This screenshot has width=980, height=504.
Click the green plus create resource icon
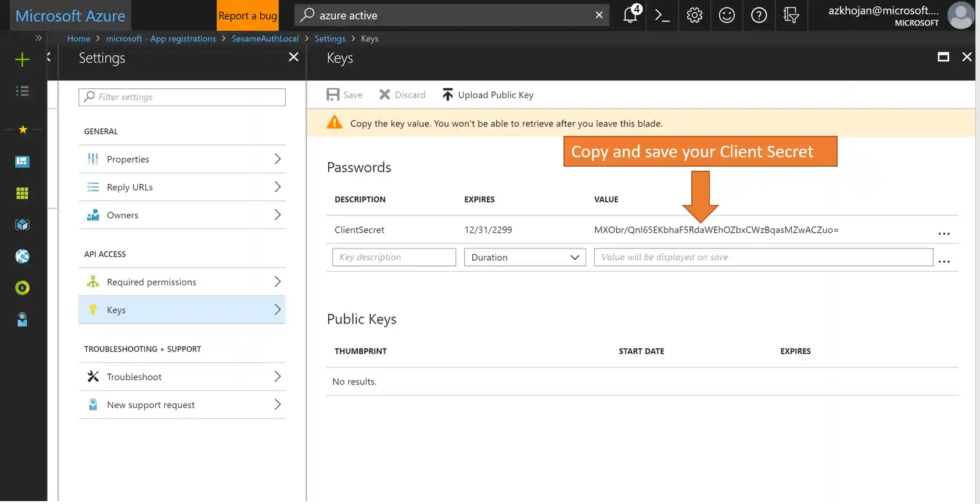pos(22,59)
